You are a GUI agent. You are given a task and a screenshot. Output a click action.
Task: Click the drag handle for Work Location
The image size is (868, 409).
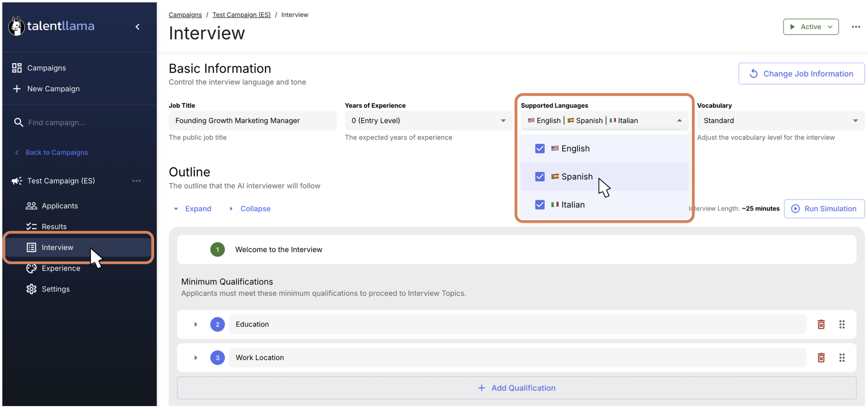(842, 358)
